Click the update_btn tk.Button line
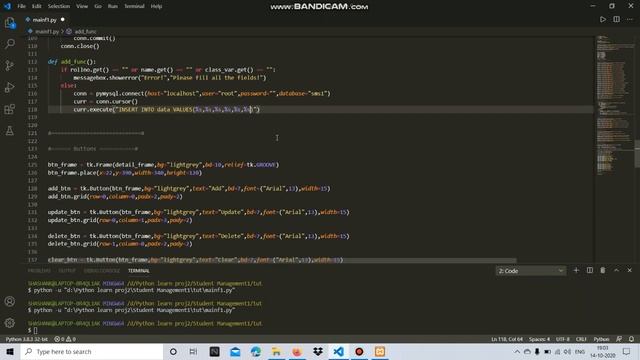This screenshot has height=360, width=640. click(x=198, y=212)
